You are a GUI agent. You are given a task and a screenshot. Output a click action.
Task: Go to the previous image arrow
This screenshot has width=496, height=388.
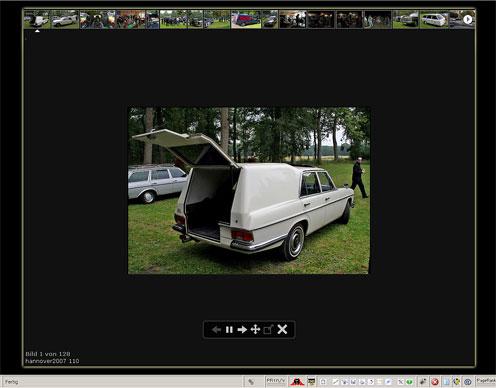pos(216,330)
